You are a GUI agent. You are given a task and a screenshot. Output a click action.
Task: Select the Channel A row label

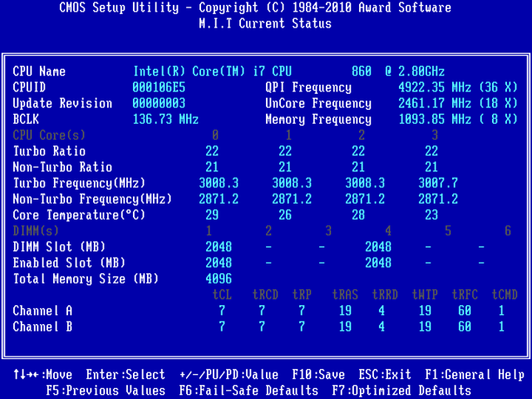(x=42, y=310)
